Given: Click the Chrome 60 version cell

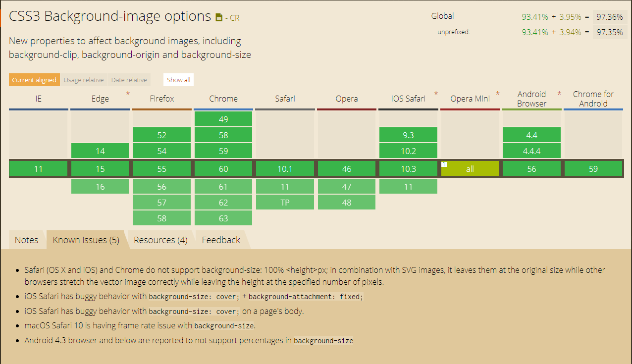Looking at the screenshot, I should [223, 169].
